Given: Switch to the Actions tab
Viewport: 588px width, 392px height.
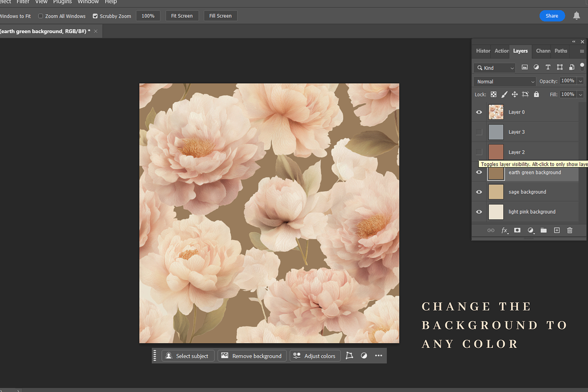Looking at the screenshot, I should (501, 51).
